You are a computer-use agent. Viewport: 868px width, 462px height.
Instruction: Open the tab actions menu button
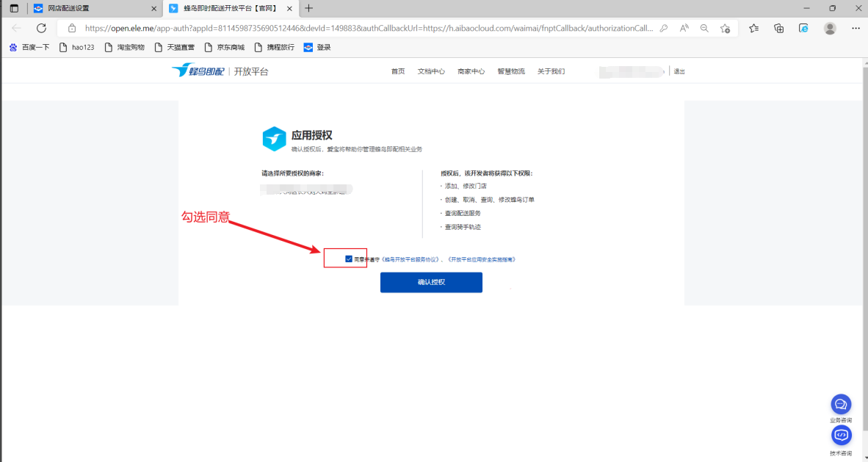tap(14, 8)
